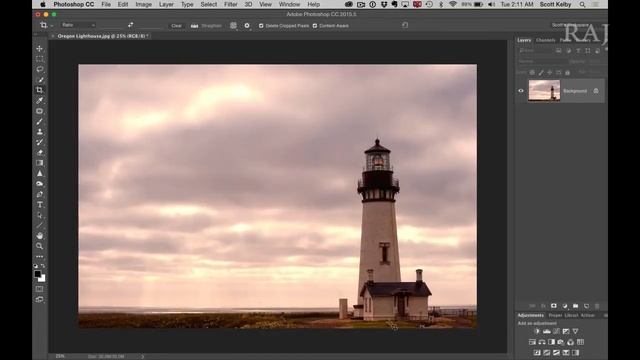Viewport: 640px width, 360px height.
Task: Add Brightness/Contrast adjustment layer
Action: (x=537, y=331)
